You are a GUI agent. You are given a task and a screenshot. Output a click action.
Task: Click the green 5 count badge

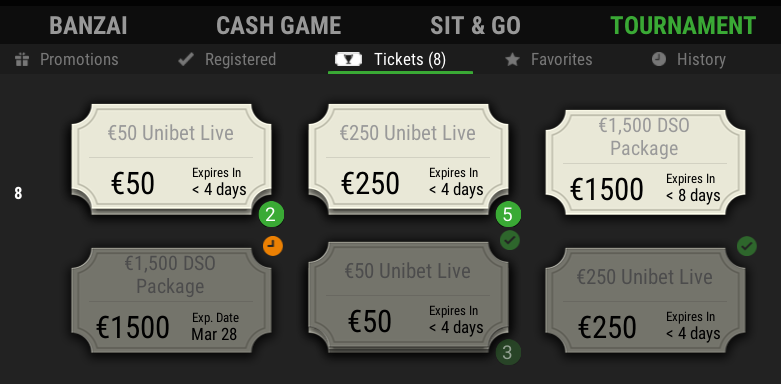pos(508,215)
